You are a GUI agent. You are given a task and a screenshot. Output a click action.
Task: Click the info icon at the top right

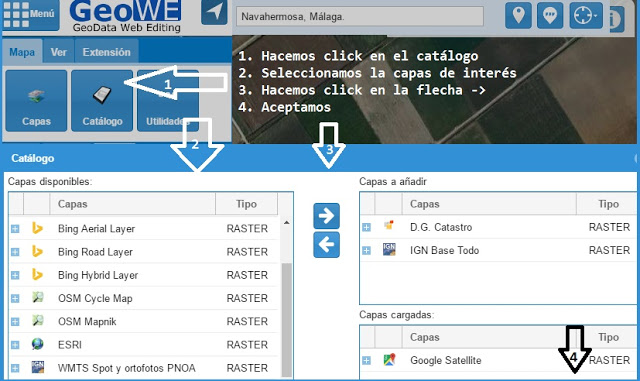[x=616, y=19]
